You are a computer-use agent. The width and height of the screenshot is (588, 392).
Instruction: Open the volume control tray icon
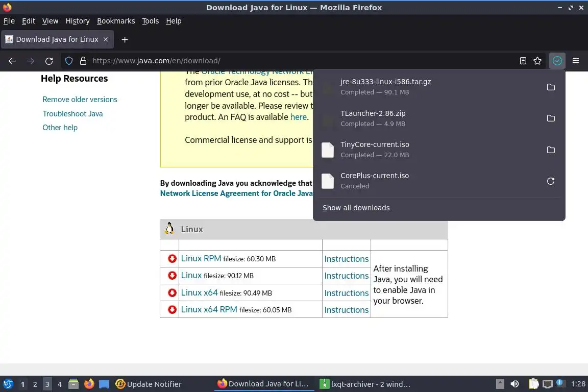[x=514, y=384]
